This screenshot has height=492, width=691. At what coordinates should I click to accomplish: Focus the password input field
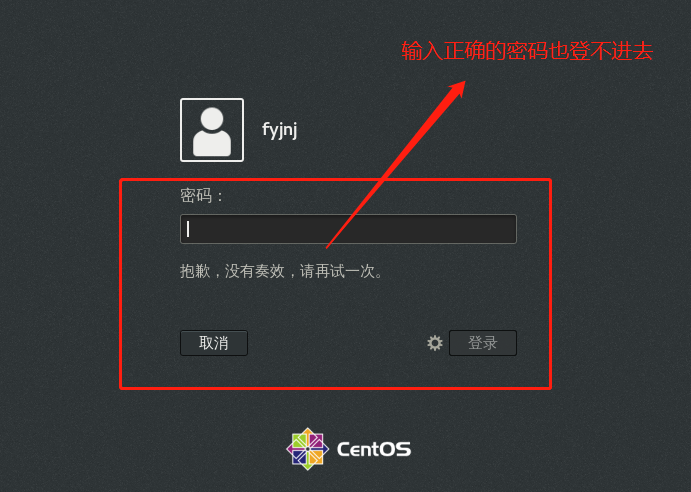(348, 229)
